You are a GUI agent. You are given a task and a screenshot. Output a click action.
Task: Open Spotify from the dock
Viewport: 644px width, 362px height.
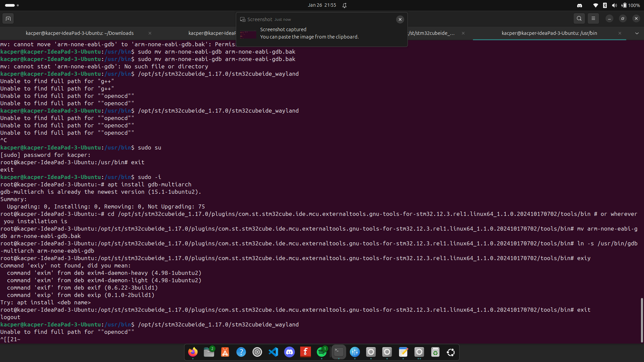321,352
